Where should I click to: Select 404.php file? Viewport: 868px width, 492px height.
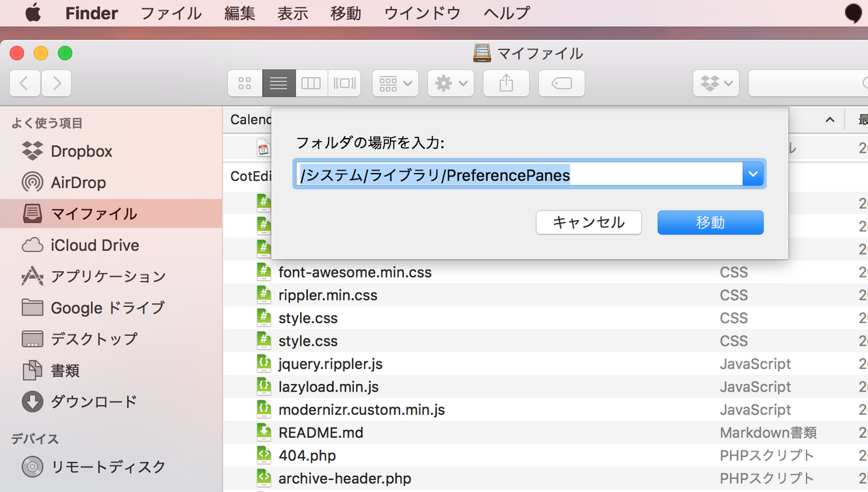click(307, 456)
